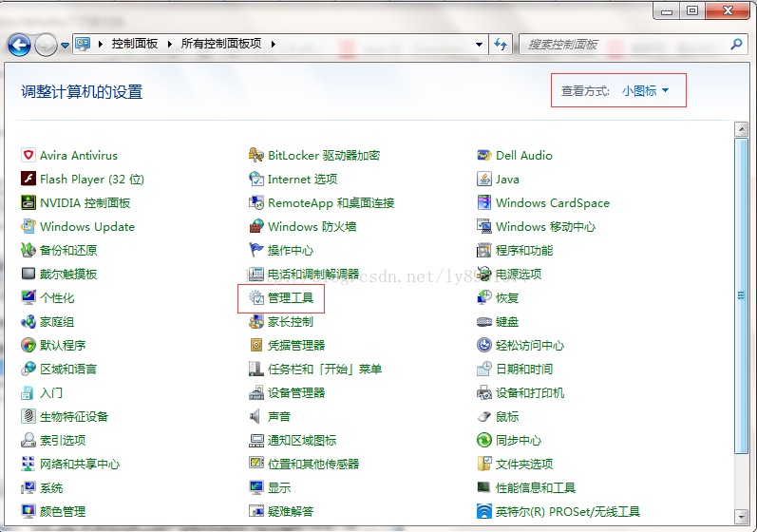Open the 通知区域图标 link

[x=302, y=440]
